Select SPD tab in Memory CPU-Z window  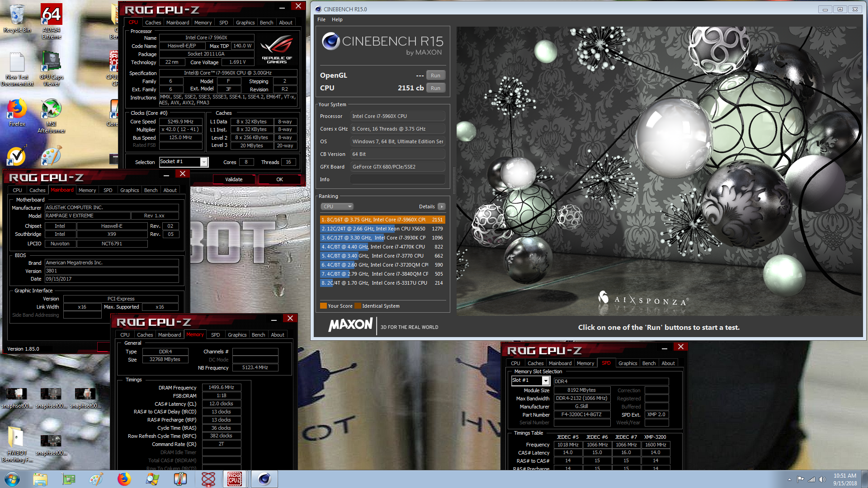[x=216, y=335]
